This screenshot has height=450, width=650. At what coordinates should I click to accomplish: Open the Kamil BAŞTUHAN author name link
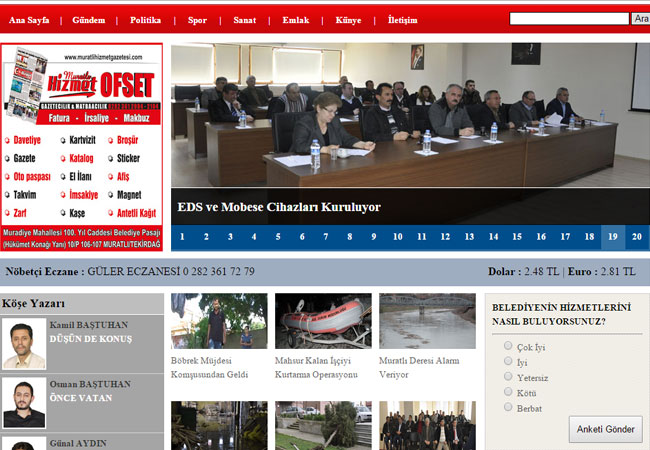click(x=89, y=325)
